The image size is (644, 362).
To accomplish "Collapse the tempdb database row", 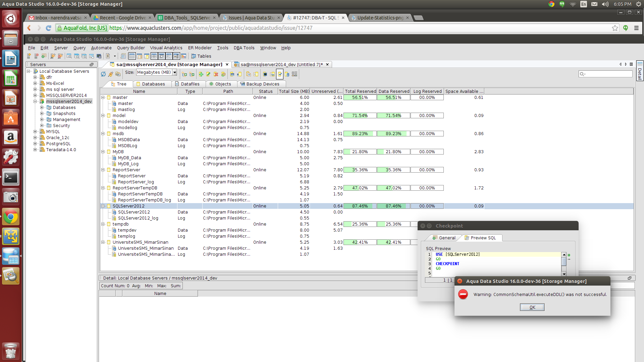I will coord(103,224).
